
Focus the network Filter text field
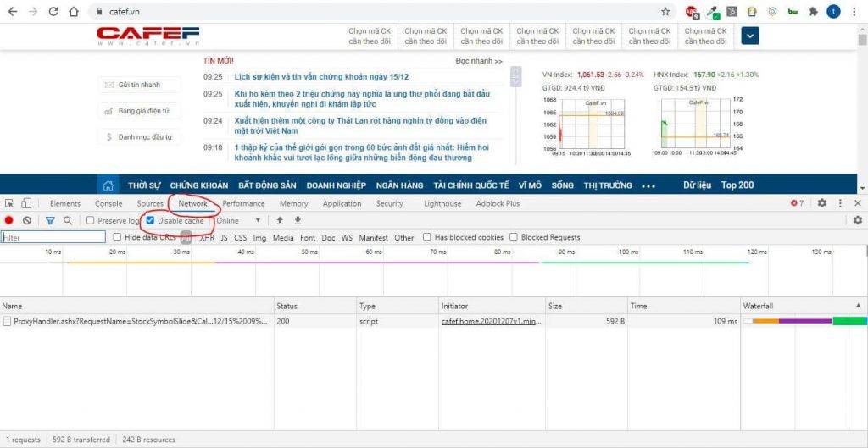pyautogui.click(x=53, y=237)
